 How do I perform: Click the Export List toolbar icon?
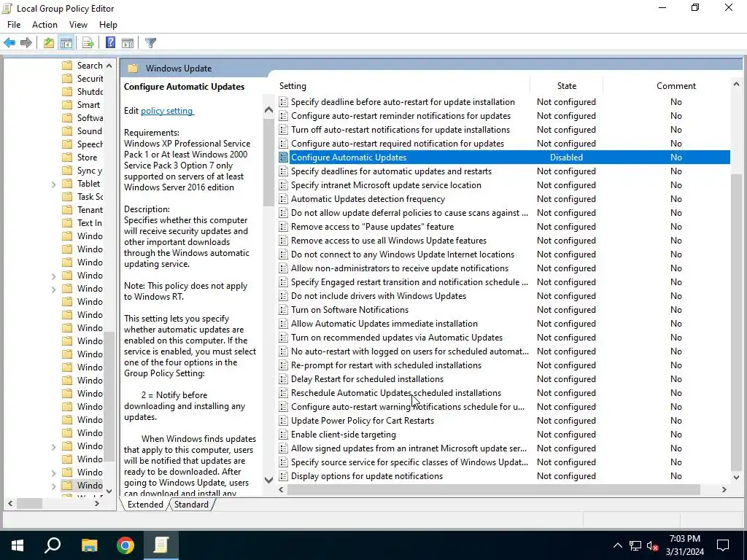point(88,43)
